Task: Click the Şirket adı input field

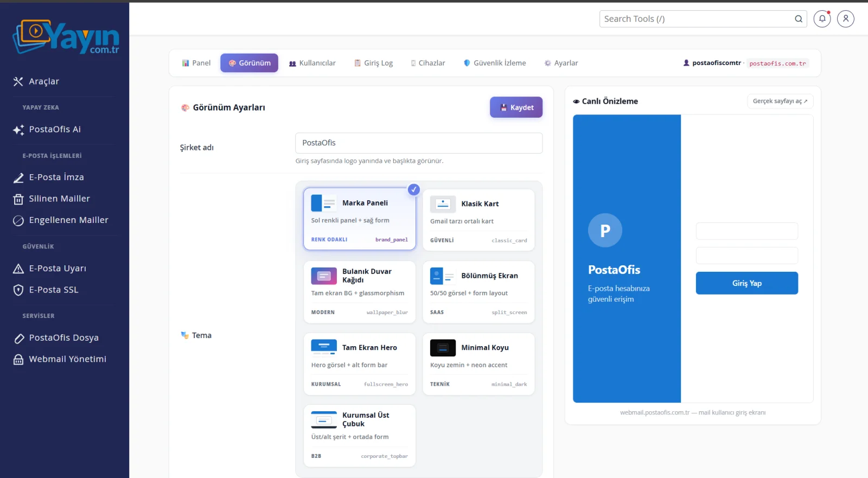Action: (x=419, y=143)
